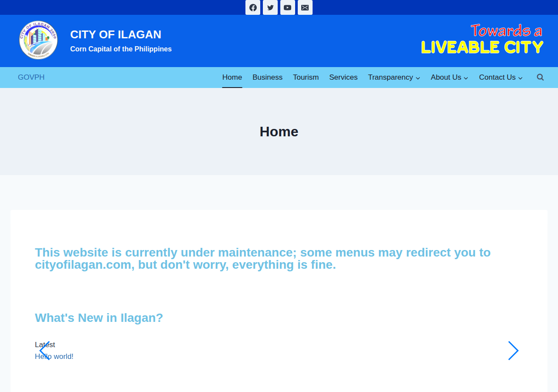
Task: Expand the About Us submenu chevron
Action: [x=466, y=78]
